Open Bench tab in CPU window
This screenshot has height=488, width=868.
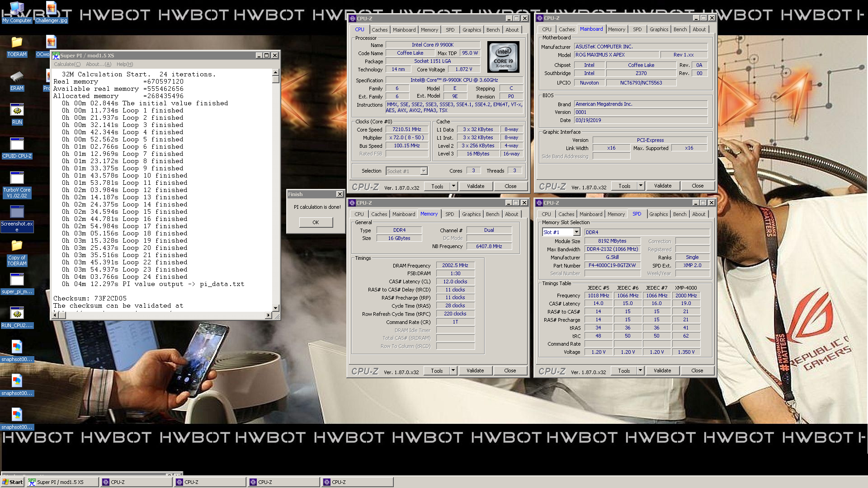[x=493, y=30]
